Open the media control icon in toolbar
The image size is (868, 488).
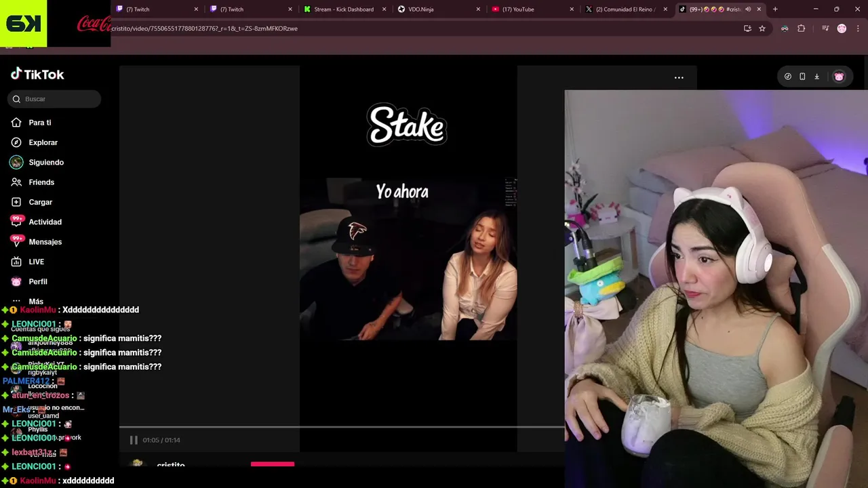825,28
